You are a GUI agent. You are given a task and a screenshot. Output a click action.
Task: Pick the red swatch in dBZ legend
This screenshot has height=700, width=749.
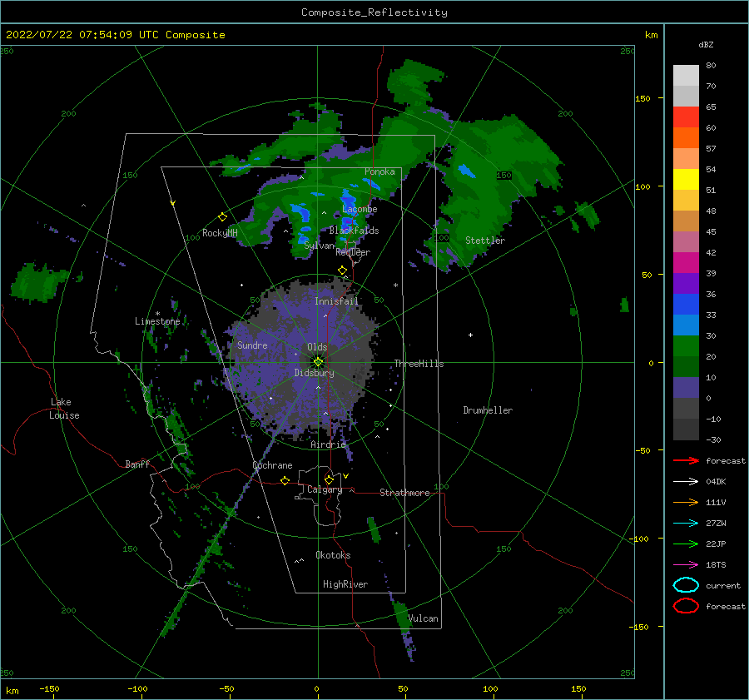(686, 117)
